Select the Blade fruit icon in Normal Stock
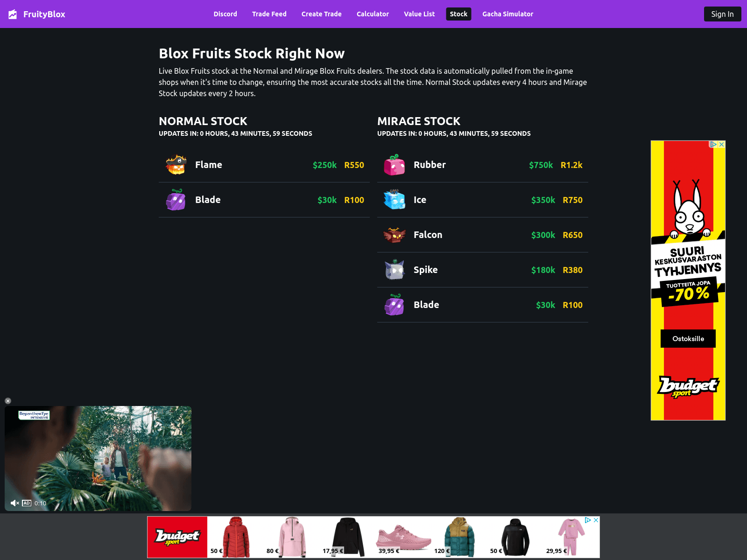 pos(175,200)
